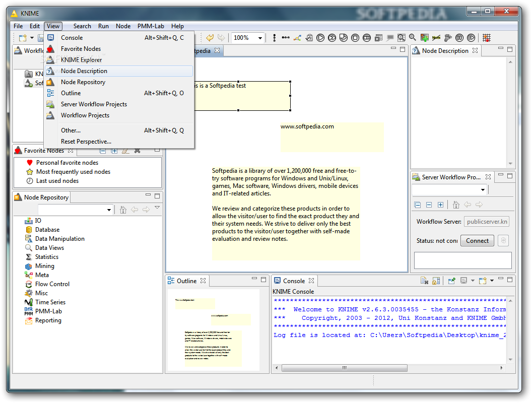This screenshot has height=403, width=532.
Task: Open the node configure clipboard icon
Action: [309, 38]
